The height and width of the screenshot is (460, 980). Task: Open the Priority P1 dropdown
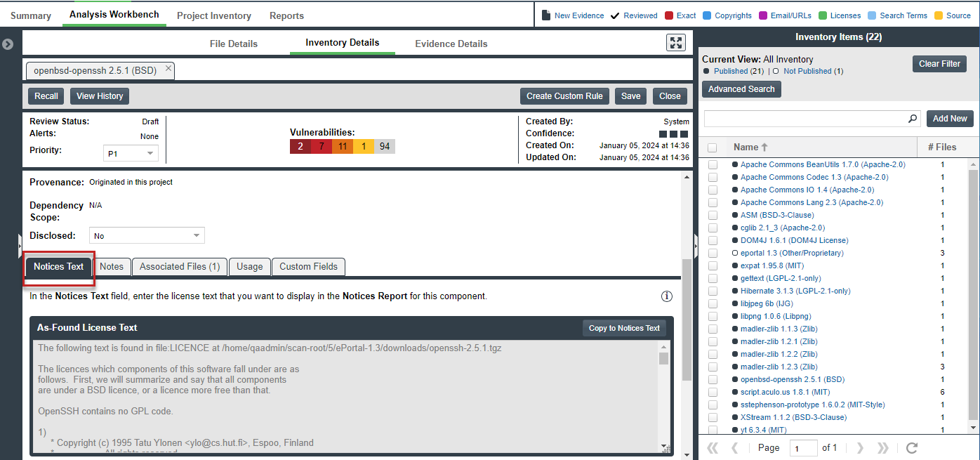[131, 153]
